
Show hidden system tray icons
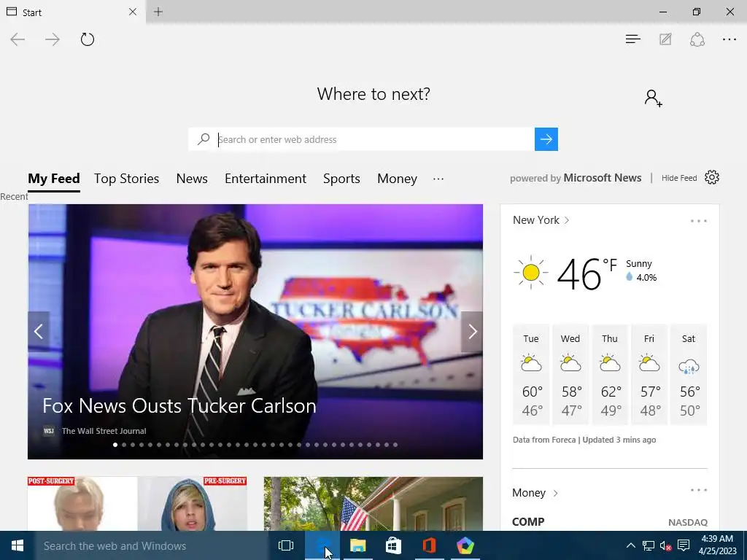(x=630, y=545)
